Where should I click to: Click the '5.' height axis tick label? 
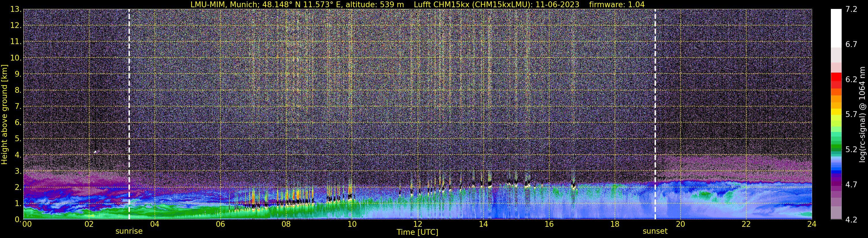point(18,139)
